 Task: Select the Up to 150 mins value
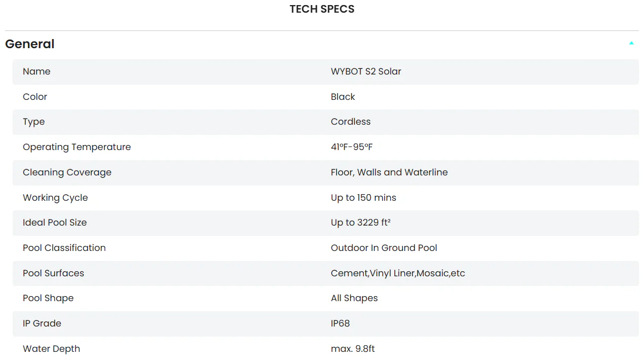click(x=363, y=198)
